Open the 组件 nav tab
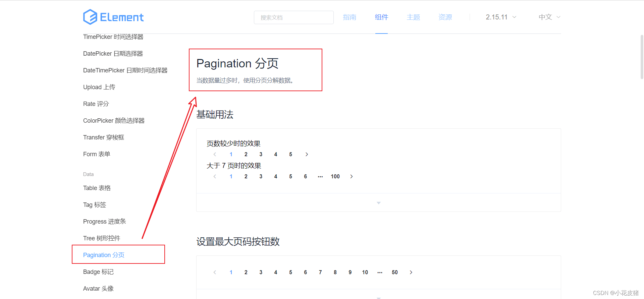 coord(381,17)
